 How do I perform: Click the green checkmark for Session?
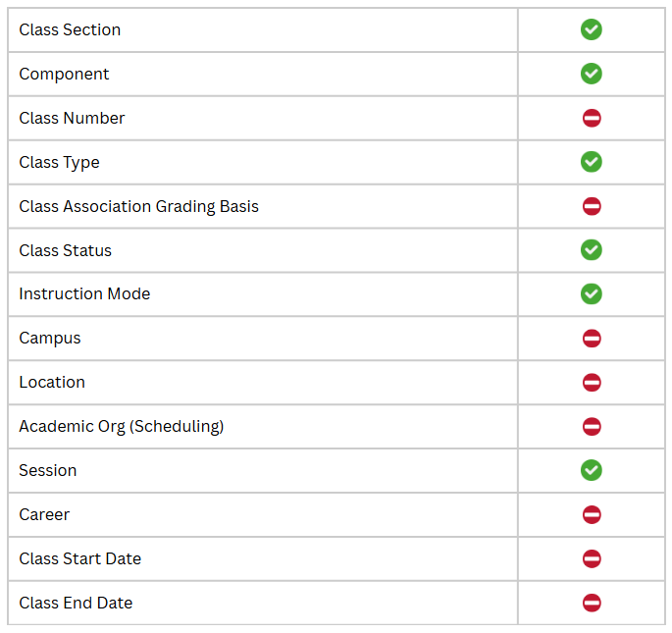click(x=592, y=470)
